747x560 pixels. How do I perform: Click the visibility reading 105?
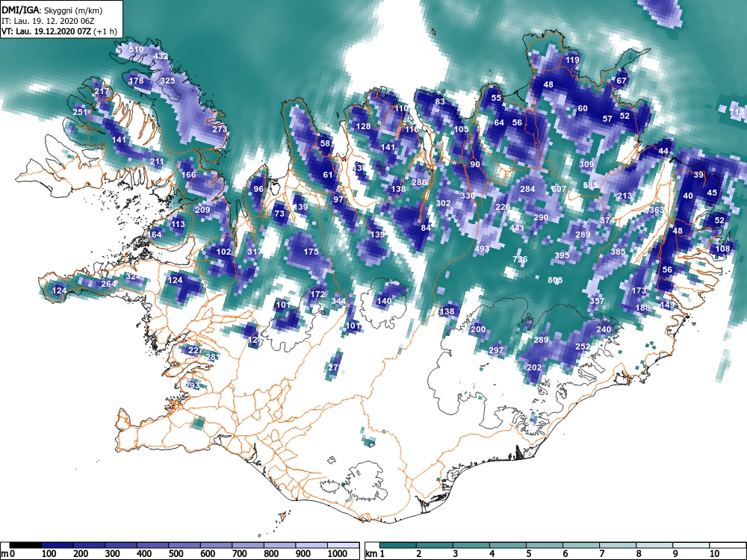pyautogui.click(x=461, y=129)
